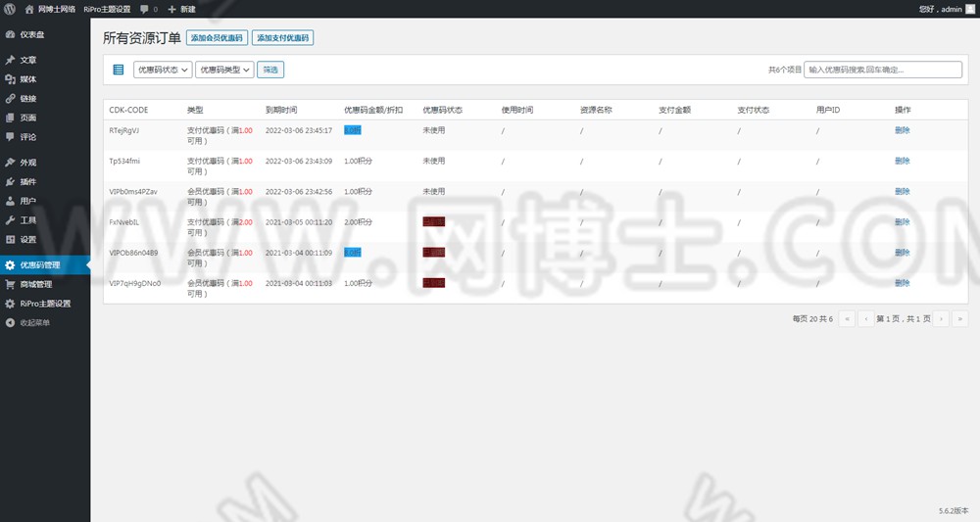980x522 pixels.
Task: Open the WordPress logo menu
Action: pos(10,9)
